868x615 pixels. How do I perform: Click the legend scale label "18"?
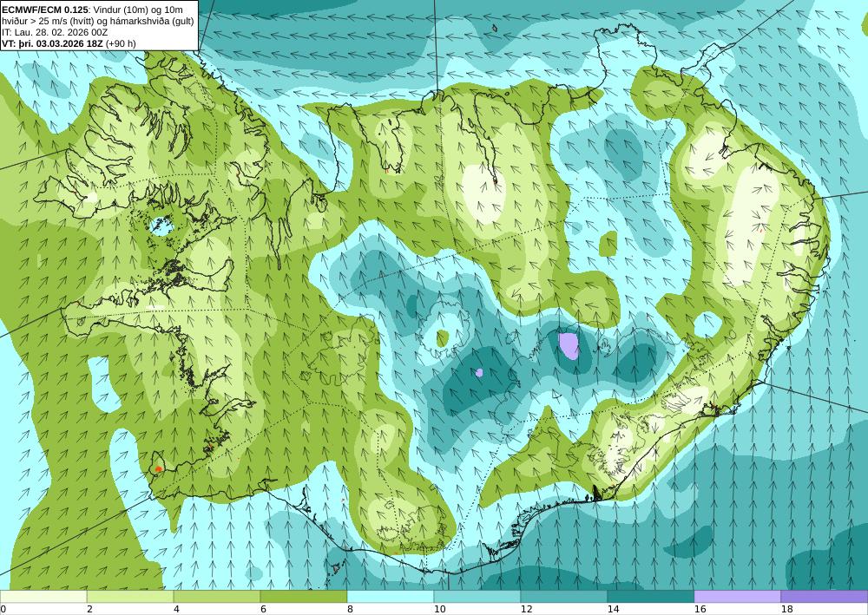tap(786, 609)
